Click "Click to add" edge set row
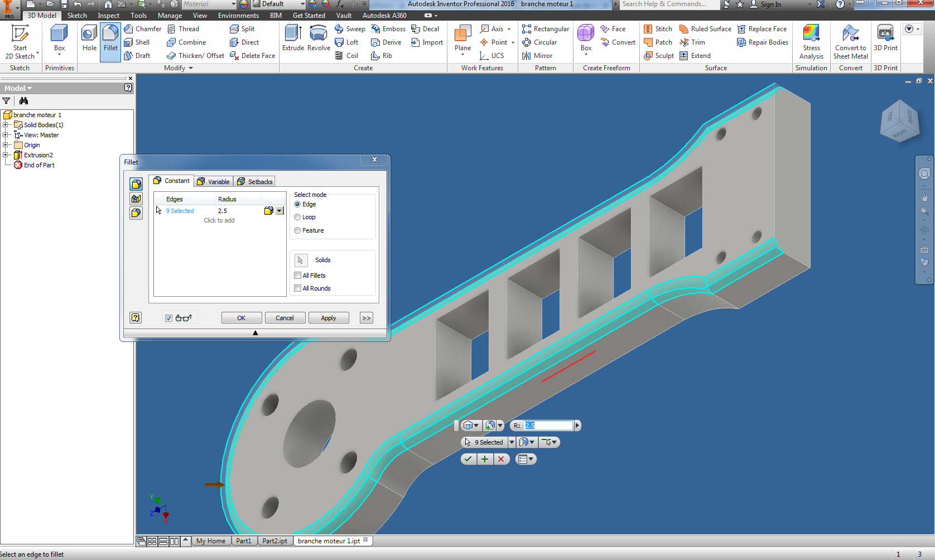This screenshot has width=935, height=560. coord(219,220)
